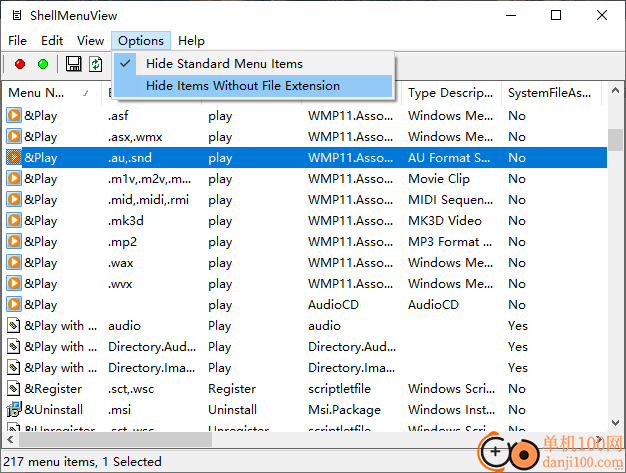Screen dimensions: 626x473
Task: Select the .msi extension cell
Action: pyautogui.click(x=119, y=410)
